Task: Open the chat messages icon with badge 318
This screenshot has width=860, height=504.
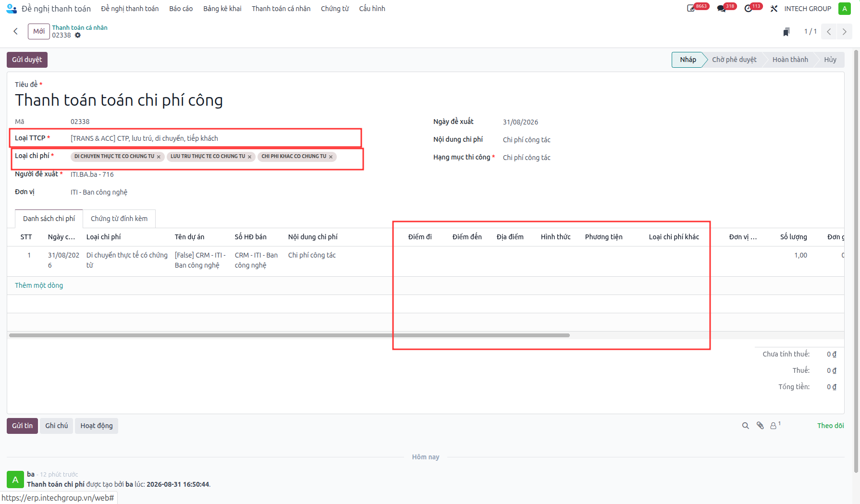Action: click(721, 9)
